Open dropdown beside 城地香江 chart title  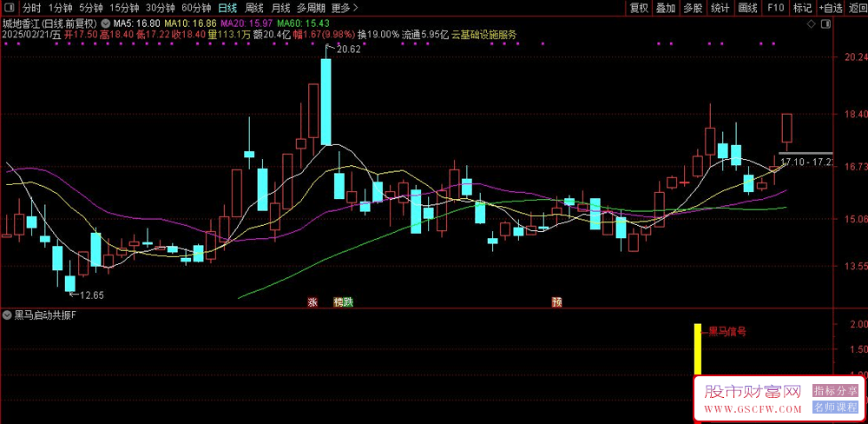tap(105, 23)
